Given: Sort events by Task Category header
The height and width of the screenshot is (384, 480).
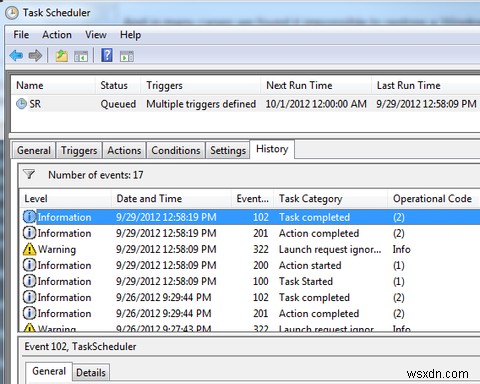Looking at the screenshot, I should click(x=331, y=199).
